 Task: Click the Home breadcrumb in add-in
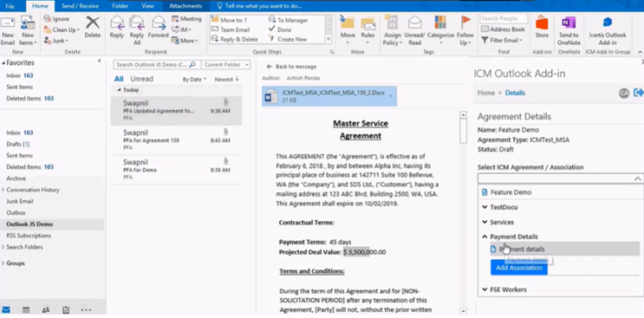coord(486,93)
